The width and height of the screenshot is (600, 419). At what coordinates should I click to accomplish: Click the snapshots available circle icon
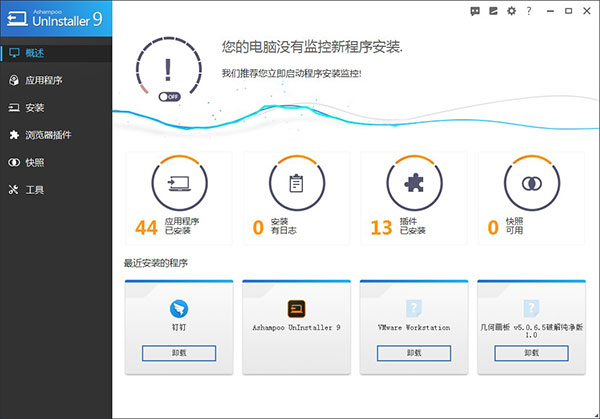532,183
